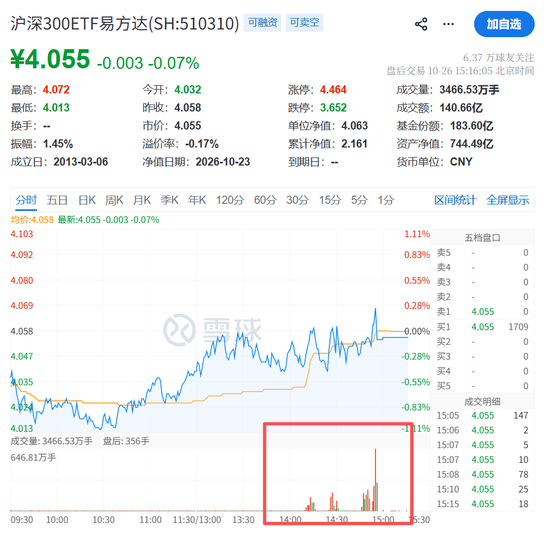Click the 4.103 top price axis label

tap(22, 234)
